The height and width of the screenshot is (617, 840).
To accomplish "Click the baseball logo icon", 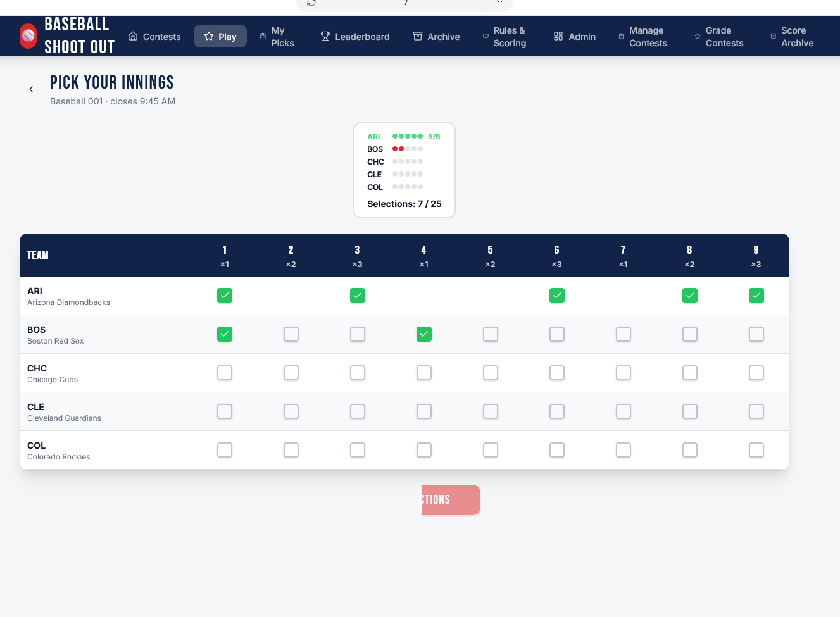I will tap(28, 36).
